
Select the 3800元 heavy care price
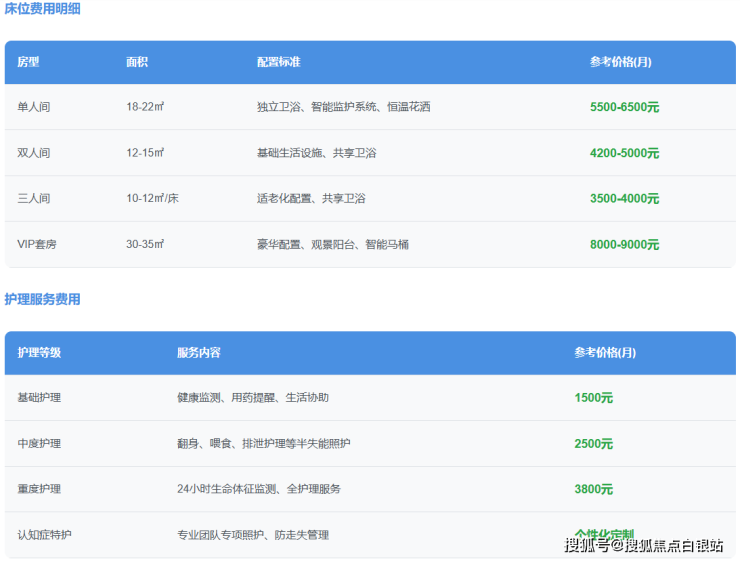pos(593,490)
